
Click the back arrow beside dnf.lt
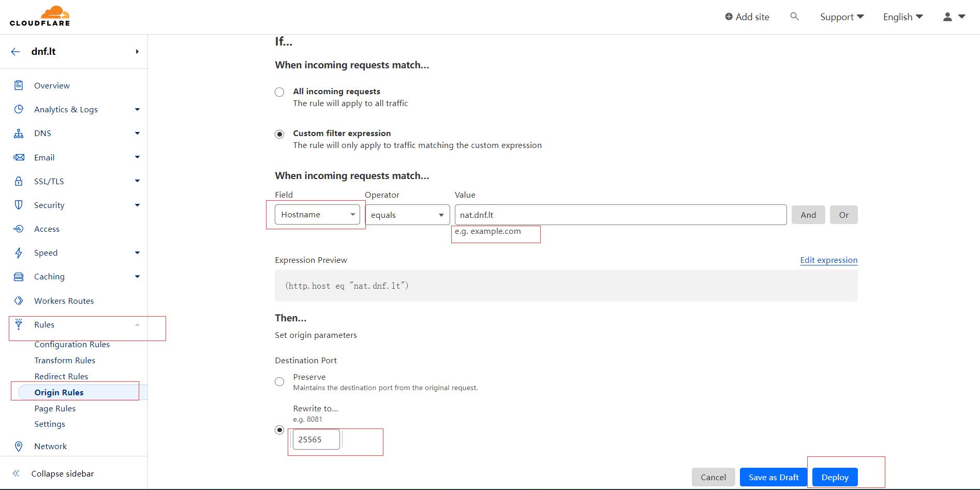point(16,52)
